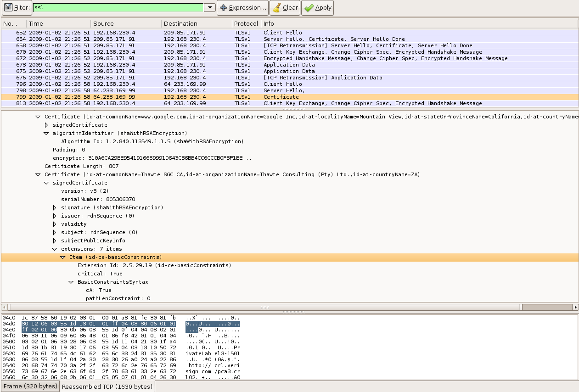Collapse BasicConstraintsSyntax node
This screenshot has height=392, width=579.
pyautogui.click(x=71, y=282)
